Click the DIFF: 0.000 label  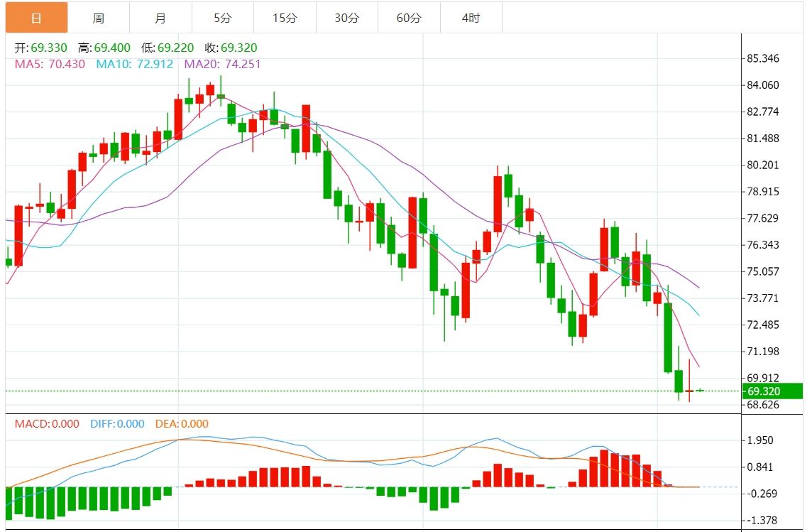tap(117, 424)
